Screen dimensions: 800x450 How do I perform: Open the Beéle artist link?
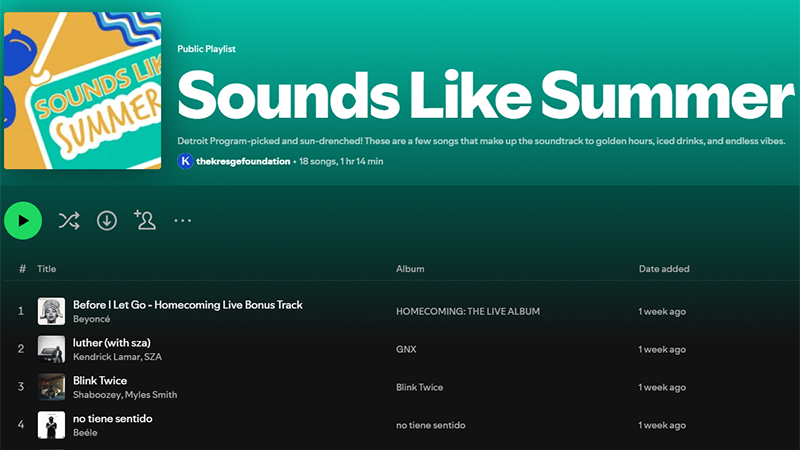tap(85, 433)
